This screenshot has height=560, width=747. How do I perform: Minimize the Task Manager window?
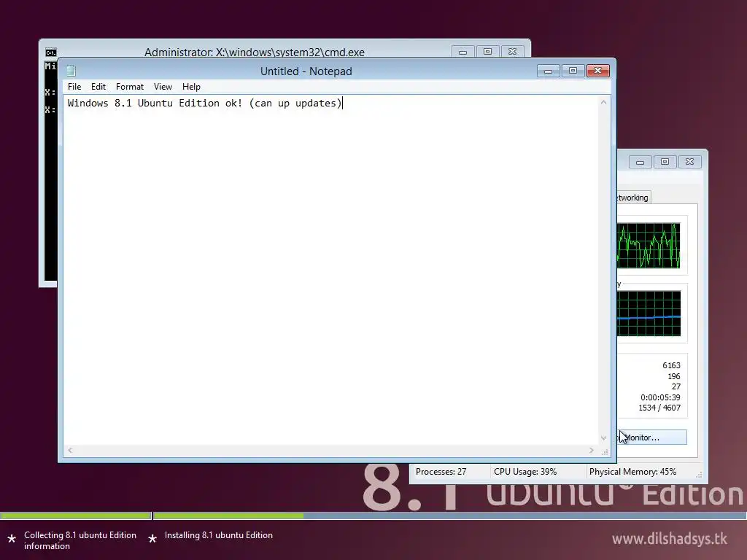point(640,162)
